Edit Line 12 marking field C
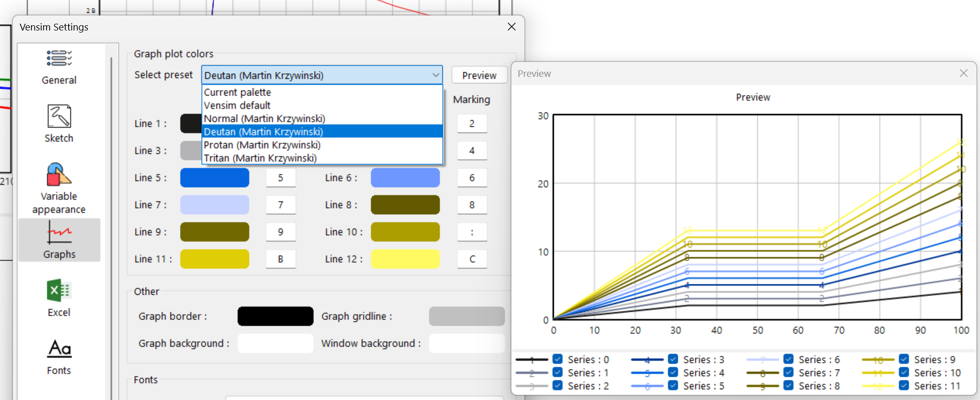Viewport: 980px width, 400px height. pyautogui.click(x=472, y=259)
